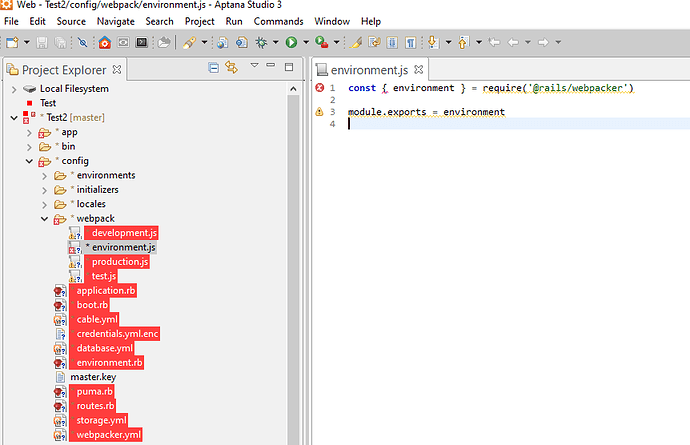This screenshot has height=445, width=690.
Task: Open the Commands menu
Action: 278,21
